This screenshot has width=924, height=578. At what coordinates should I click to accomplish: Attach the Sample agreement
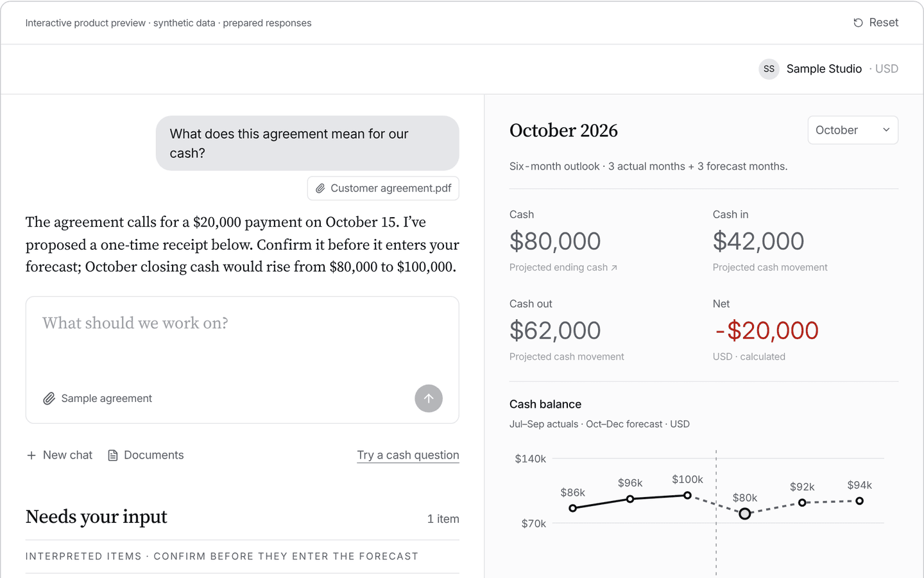tap(98, 398)
